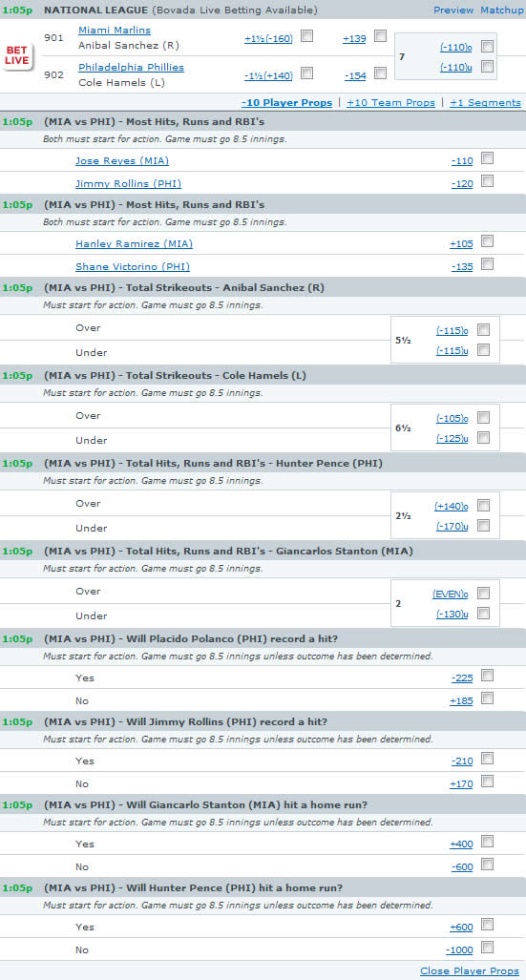Collapse the -10 Player Props section
526x980 pixels.
pyautogui.click(x=286, y=102)
